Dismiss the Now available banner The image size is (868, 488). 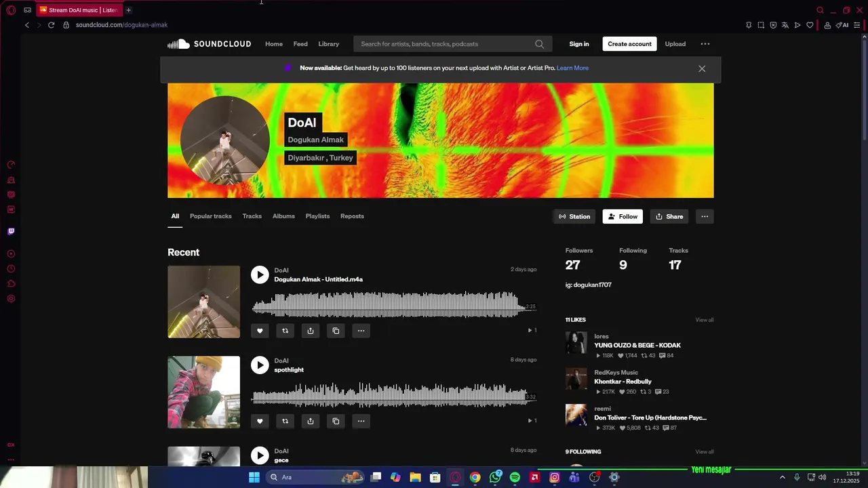click(702, 68)
